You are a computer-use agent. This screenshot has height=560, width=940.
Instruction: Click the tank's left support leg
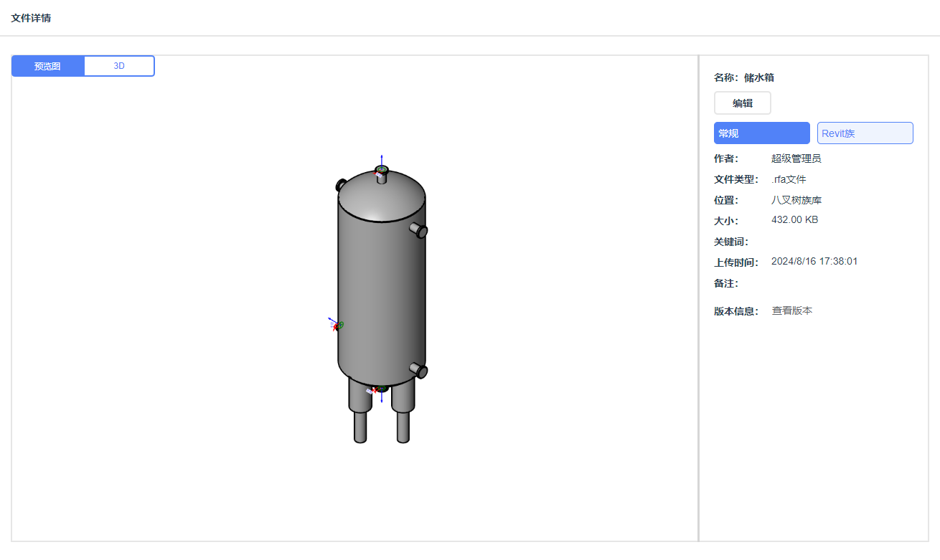click(360, 416)
